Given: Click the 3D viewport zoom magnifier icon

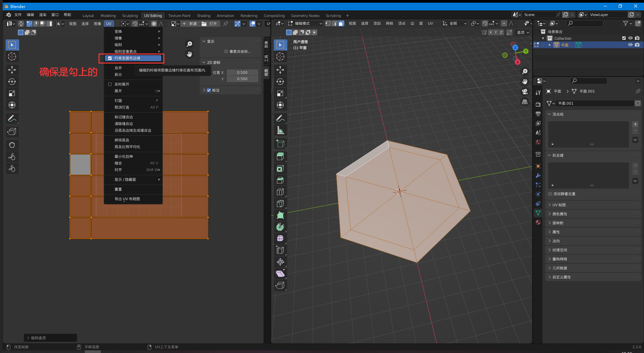Looking at the screenshot, I should [525, 72].
